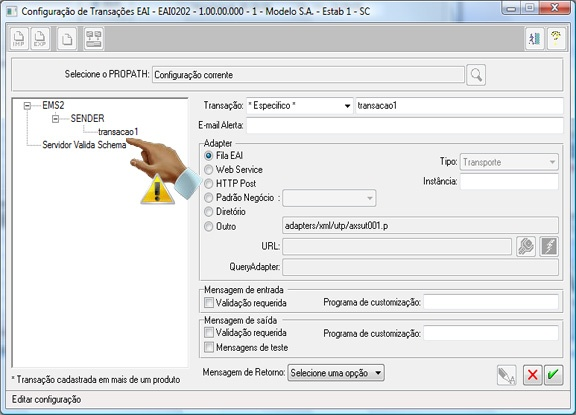Click the pencil edit icon at bottom
576x415 pixels.
coord(507,375)
